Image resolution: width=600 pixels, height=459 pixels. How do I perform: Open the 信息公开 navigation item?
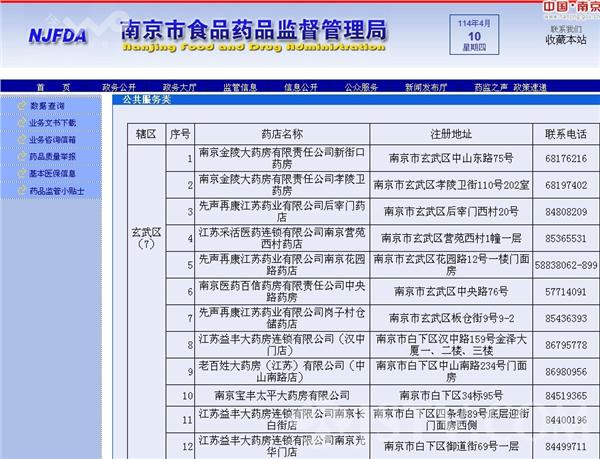pyautogui.click(x=300, y=88)
